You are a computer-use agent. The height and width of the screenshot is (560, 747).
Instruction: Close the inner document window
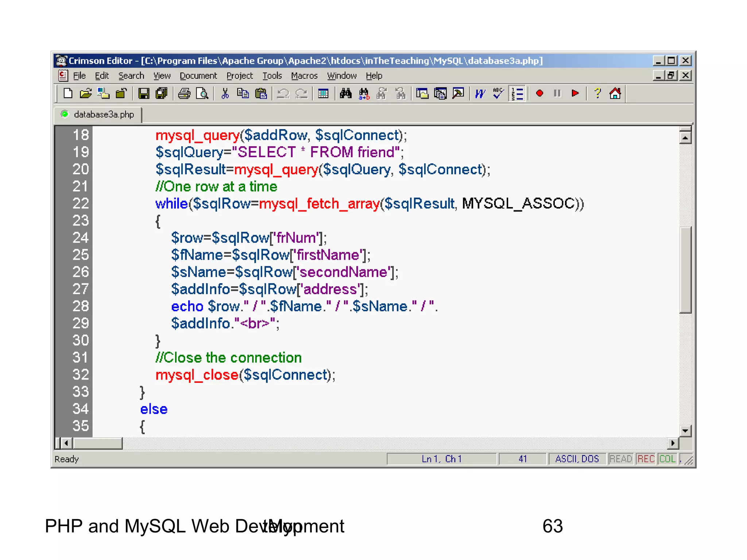coord(685,75)
